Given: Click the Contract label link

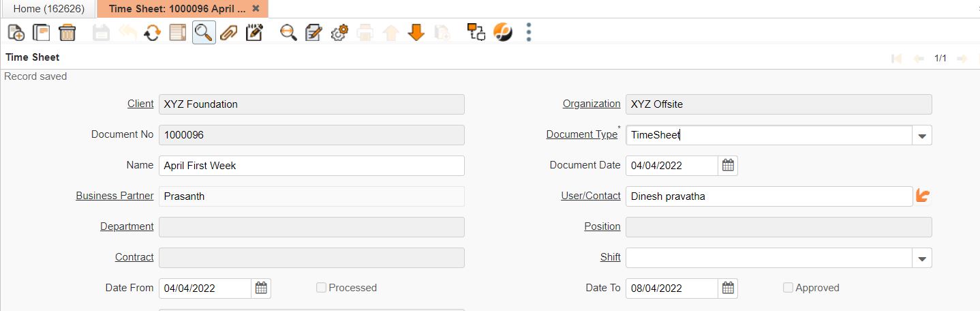Looking at the screenshot, I should tap(134, 257).
